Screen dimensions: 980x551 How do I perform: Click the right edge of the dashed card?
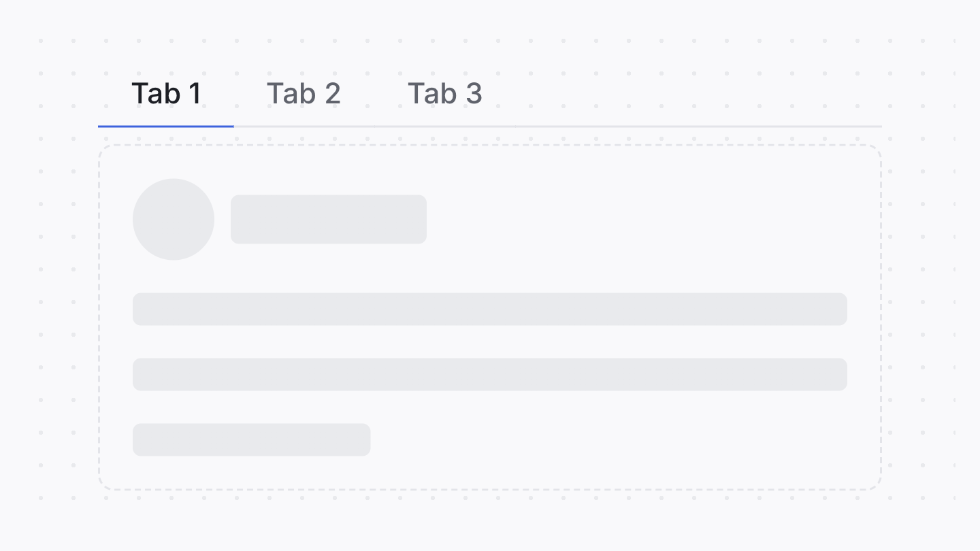tap(881, 313)
